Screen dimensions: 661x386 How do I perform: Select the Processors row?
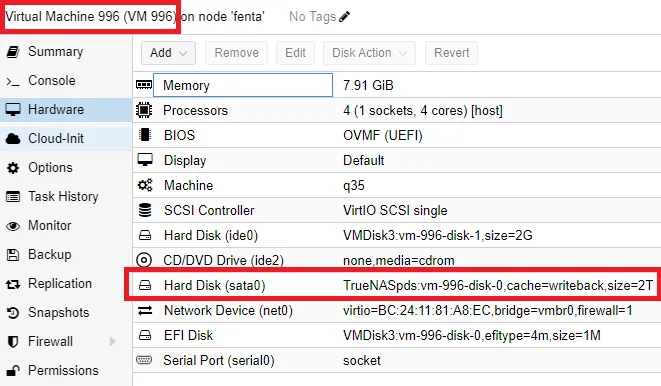(x=397, y=110)
